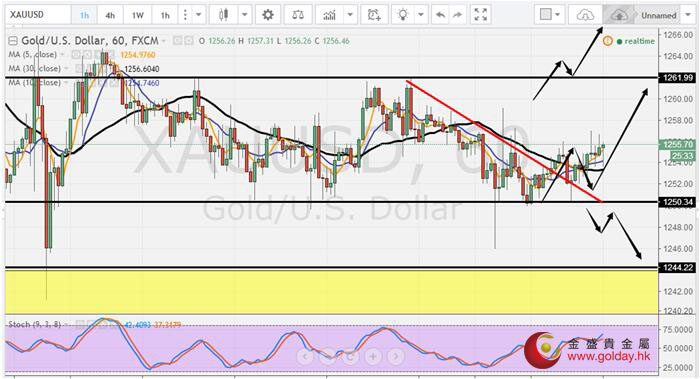
Task: Select the candlestick chart style icon
Action: (224, 15)
